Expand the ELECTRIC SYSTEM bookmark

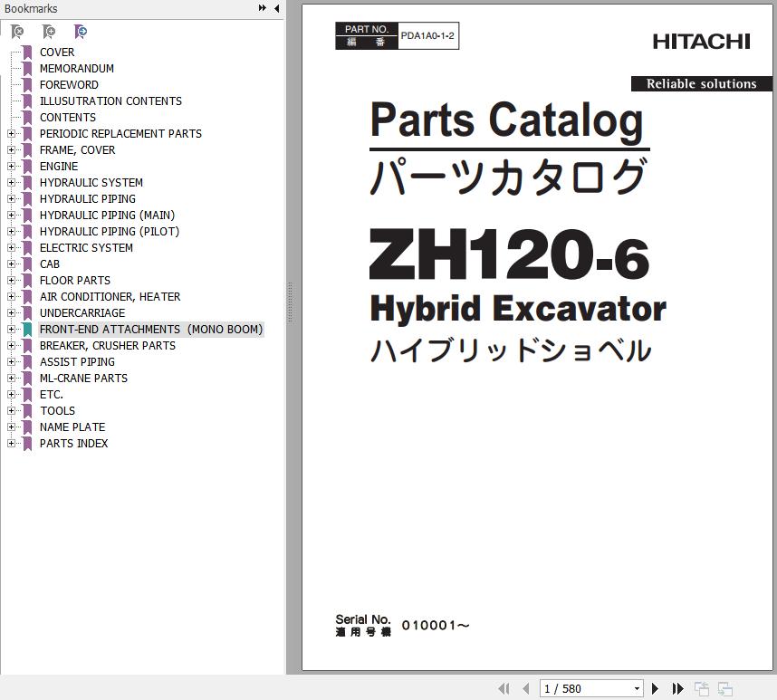tap(11, 248)
